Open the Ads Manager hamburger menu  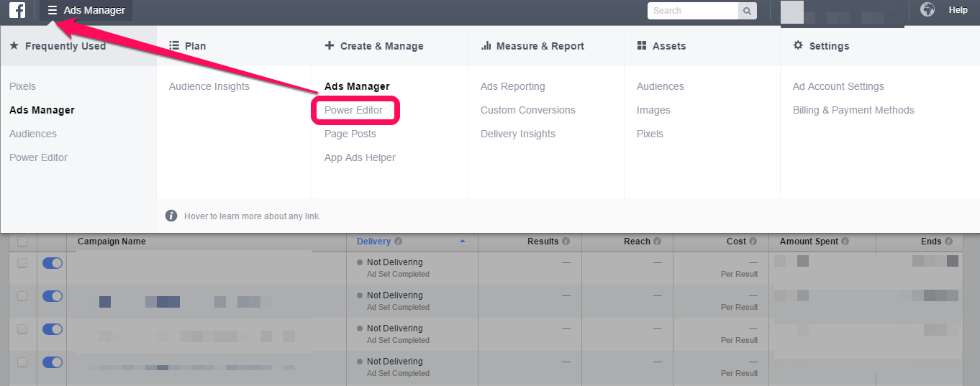tap(86, 10)
